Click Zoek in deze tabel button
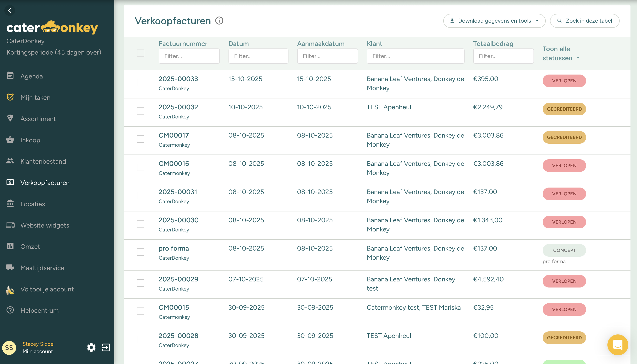This screenshot has height=364, width=637. click(x=584, y=21)
